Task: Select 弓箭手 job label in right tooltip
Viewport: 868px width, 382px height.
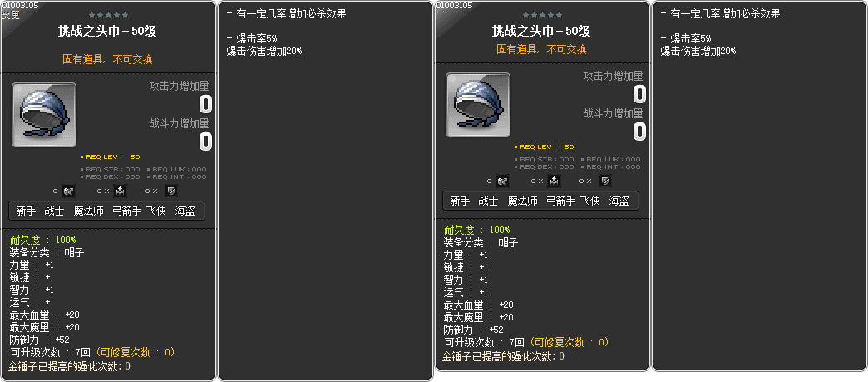Action: 560,201
